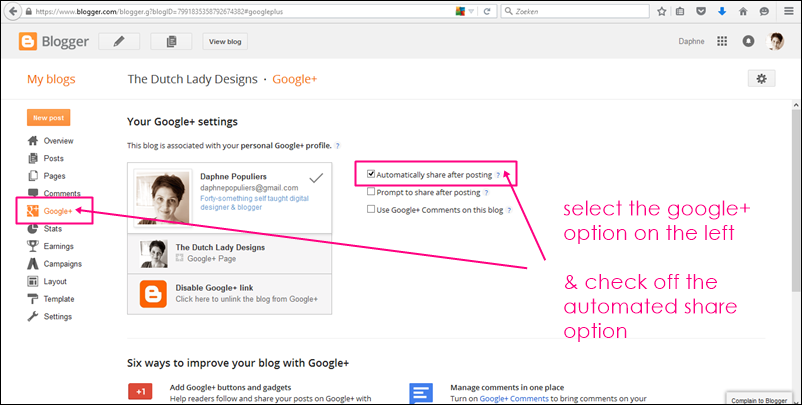
Task: Click the Pages sidebar icon
Action: (x=33, y=175)
